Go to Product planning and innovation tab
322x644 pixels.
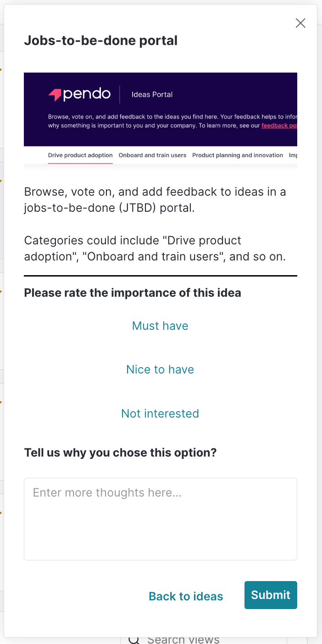tap(238, 155)
